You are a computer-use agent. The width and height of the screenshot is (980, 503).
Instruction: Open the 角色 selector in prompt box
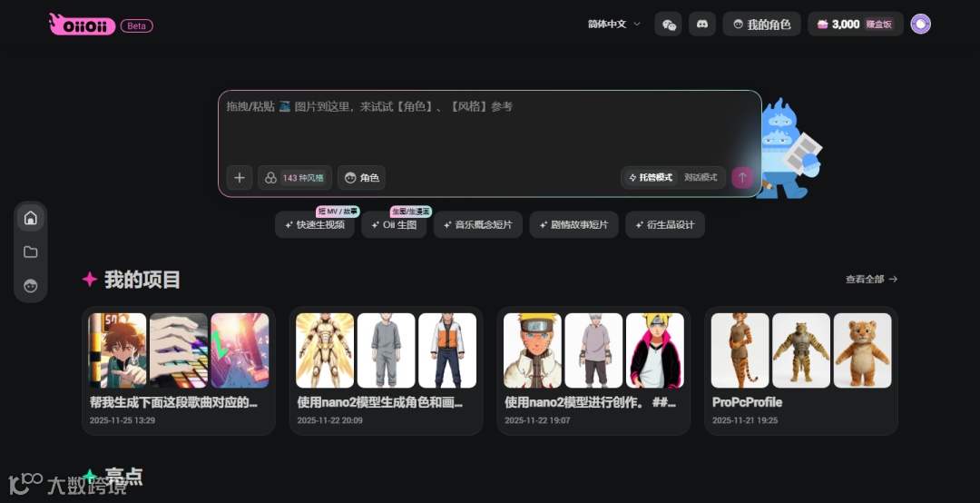tap(362, 178)
